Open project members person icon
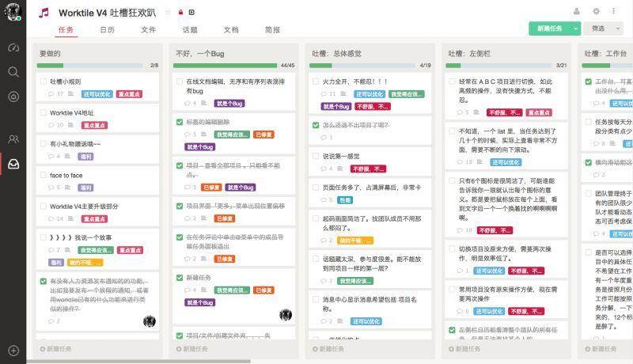 click(x=577, y=11)
